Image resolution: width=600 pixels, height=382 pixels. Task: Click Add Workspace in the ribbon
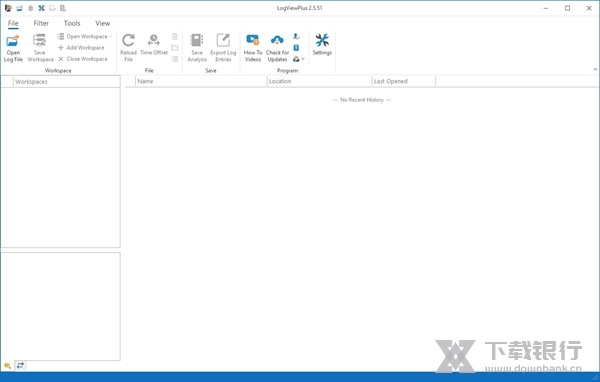tap(81, 47)
